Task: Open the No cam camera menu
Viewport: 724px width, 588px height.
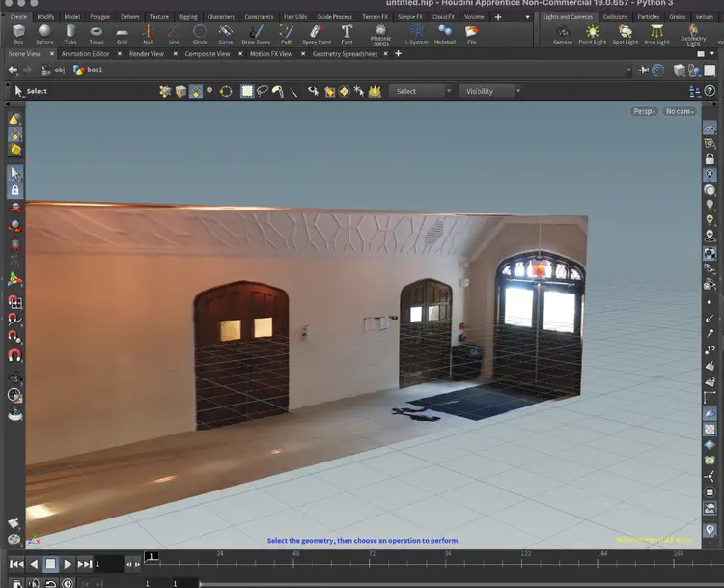Action: click(680, 111)
